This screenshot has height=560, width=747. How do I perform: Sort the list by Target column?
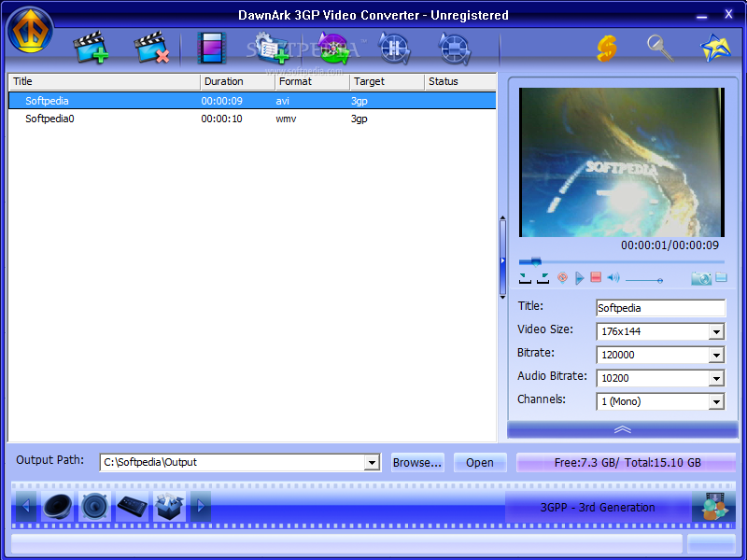[x=388, y=81]
